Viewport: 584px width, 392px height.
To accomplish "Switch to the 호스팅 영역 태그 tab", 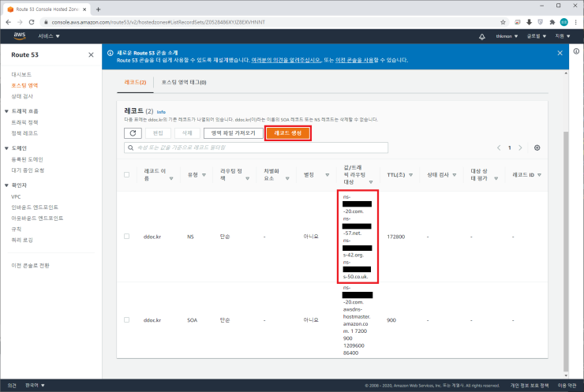I will pos(183,82).
